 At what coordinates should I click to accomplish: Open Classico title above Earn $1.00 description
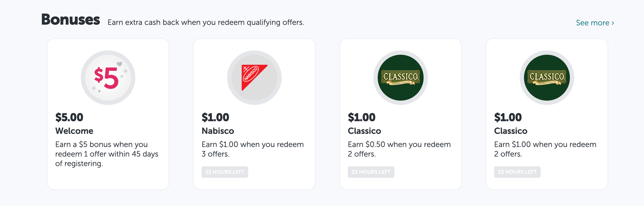[511, 131]
